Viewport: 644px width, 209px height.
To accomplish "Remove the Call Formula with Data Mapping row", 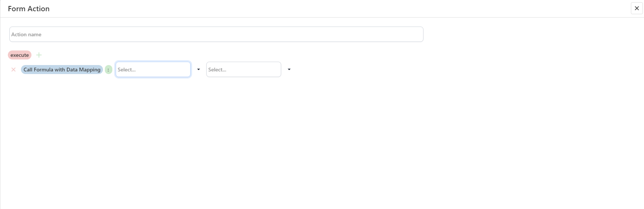I will tap(13, 70).
